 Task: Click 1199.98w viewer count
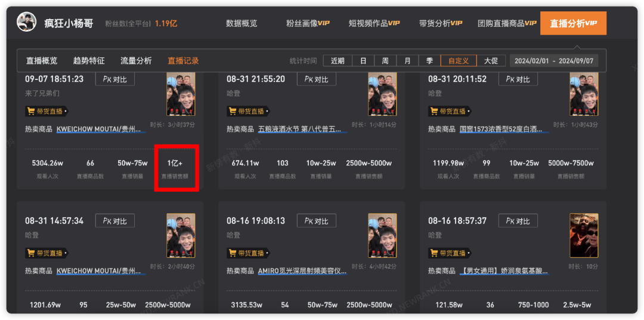pyautogui.click(x=448, y=164)
